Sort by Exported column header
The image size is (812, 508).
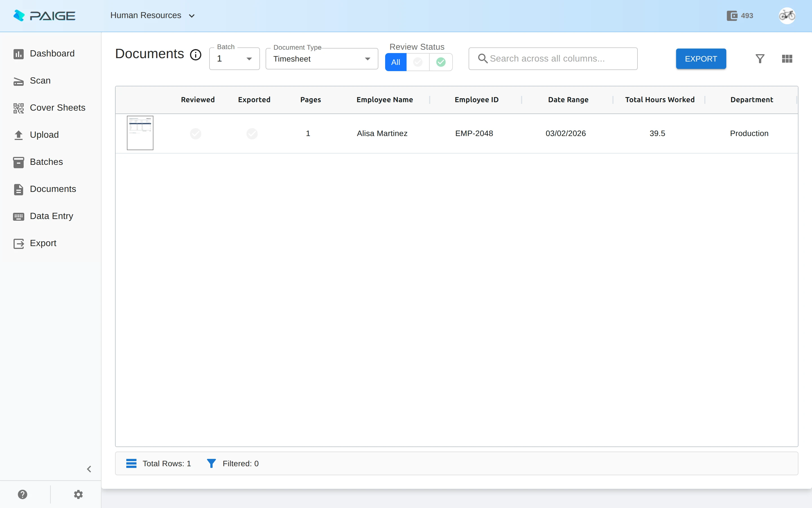click(254, 100)
